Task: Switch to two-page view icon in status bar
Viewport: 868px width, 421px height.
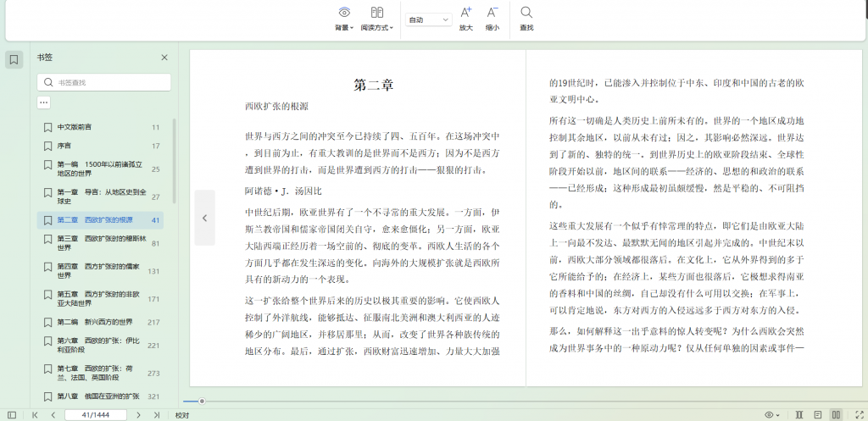Action: (836, 415)
